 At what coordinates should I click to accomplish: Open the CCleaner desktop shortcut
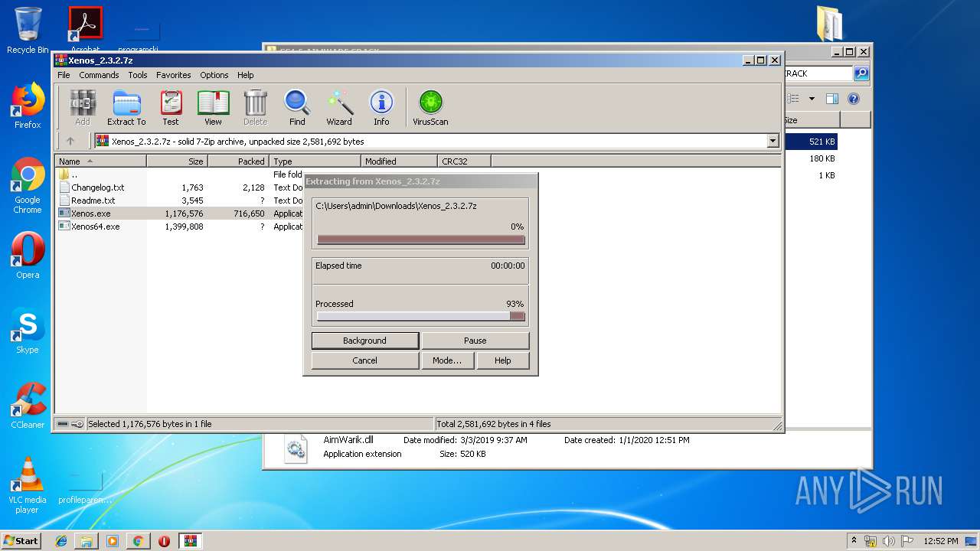pos(28,406)
